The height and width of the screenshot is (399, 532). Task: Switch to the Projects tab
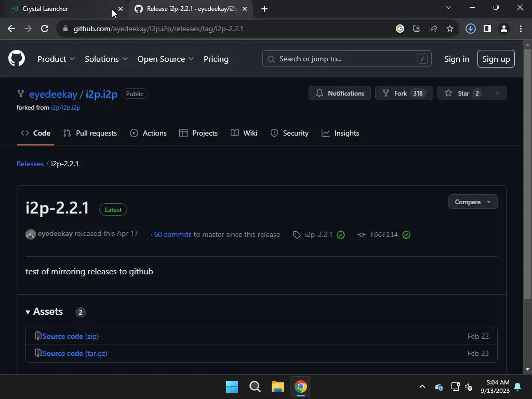point(198,134)
